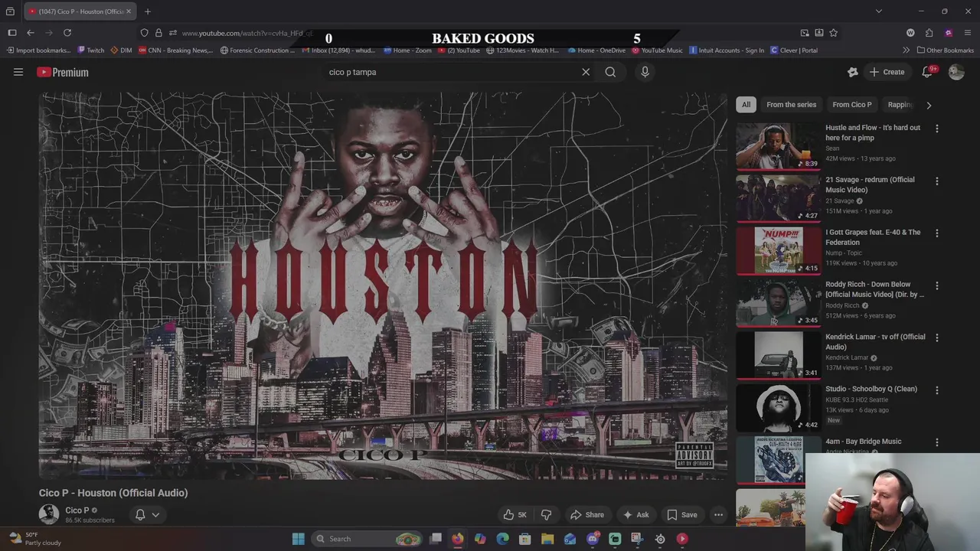Open 'Studio - Schoolboy Q (Clean)' title
Image resolution: width=980 pixels, height=551 pixels.
[871, 389]
